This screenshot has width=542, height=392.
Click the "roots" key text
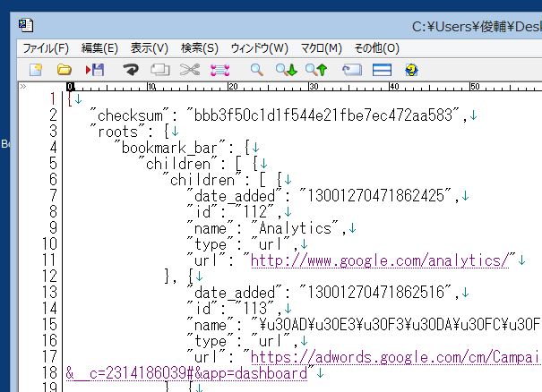coord(118,132)
